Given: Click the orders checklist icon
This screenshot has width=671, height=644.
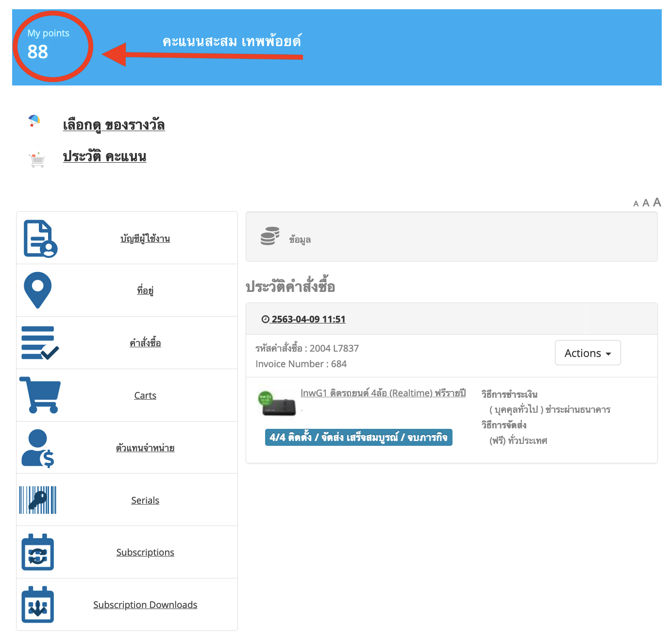Looking at the screenshot, I should point(40,343).
